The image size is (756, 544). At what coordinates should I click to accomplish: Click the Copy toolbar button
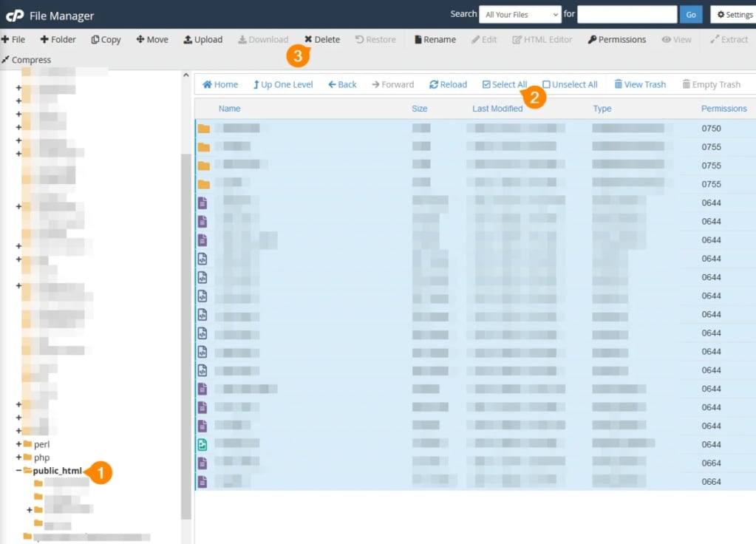point(106,40)
